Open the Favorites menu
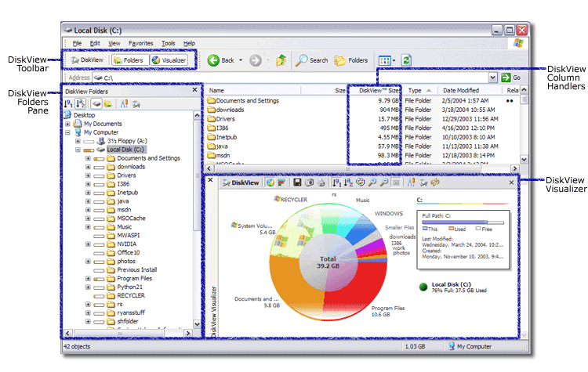The height and width of the screenshot is (372, 588). click(141, 42)
